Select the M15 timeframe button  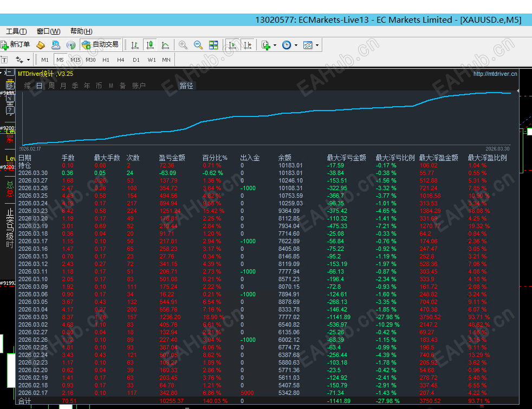click(75, 60)
